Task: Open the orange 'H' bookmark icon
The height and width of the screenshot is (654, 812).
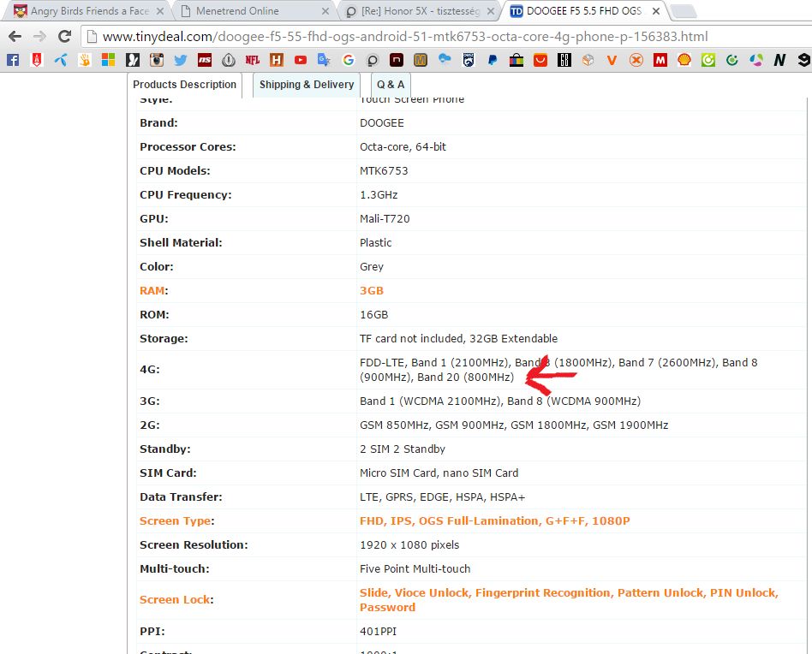Action: [277, 60]
